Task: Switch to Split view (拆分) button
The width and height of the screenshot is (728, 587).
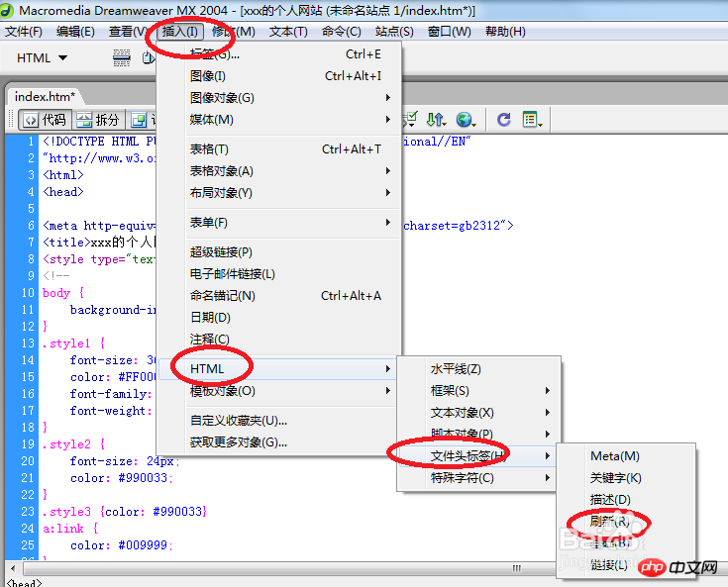Action: coord(98,120)
